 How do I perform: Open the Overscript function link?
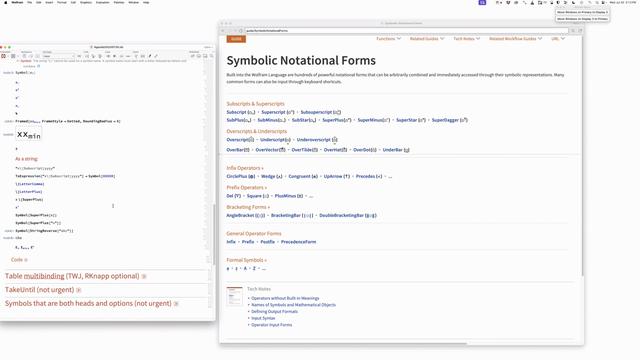pos(240,140)
